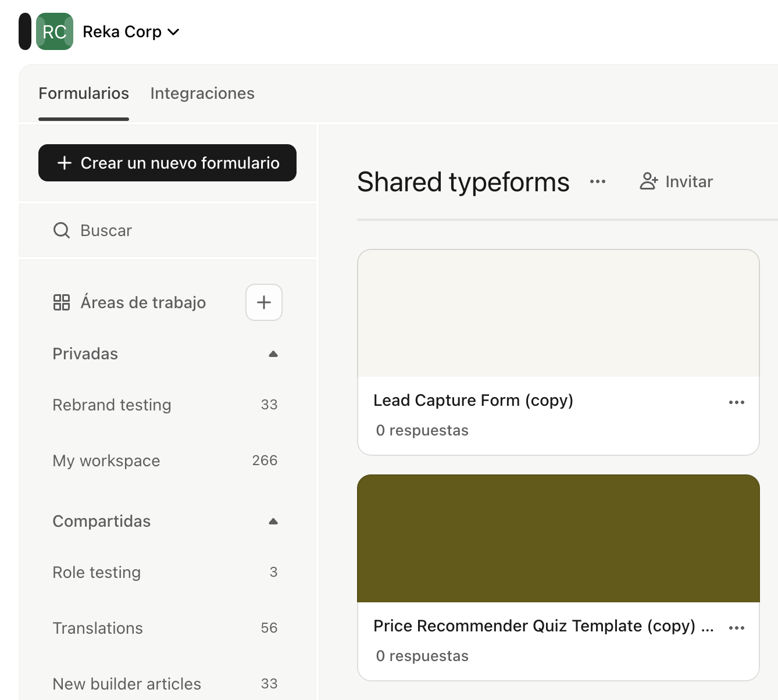The image size is (778, 700).
Task: Open the Translations workspace
Action: click(165, 628)
